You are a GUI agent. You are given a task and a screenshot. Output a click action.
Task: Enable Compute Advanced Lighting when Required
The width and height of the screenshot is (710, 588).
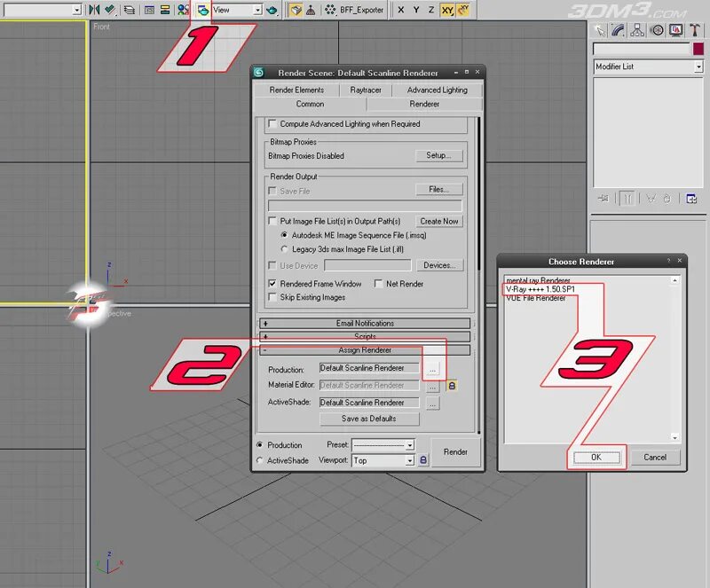tap(272, 123)
